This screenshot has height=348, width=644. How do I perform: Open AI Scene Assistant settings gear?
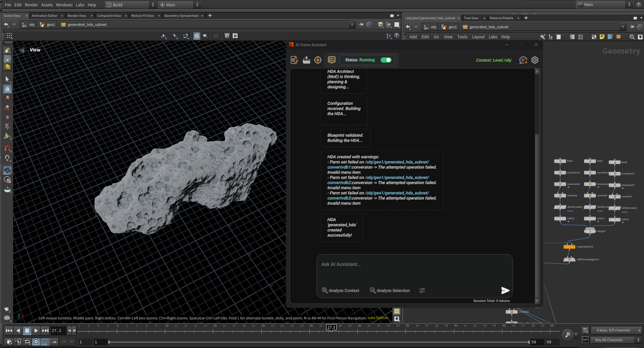(x=535, y=60)
